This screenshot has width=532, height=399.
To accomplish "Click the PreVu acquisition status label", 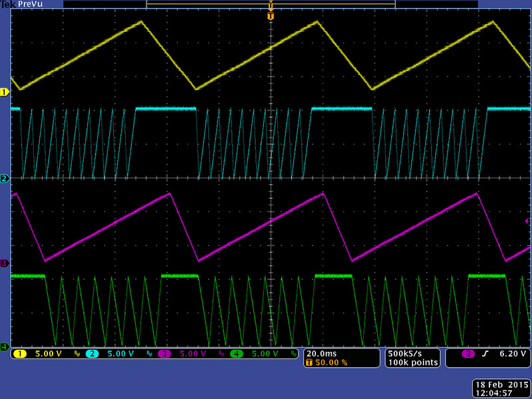I will click(x=30, y=4).
